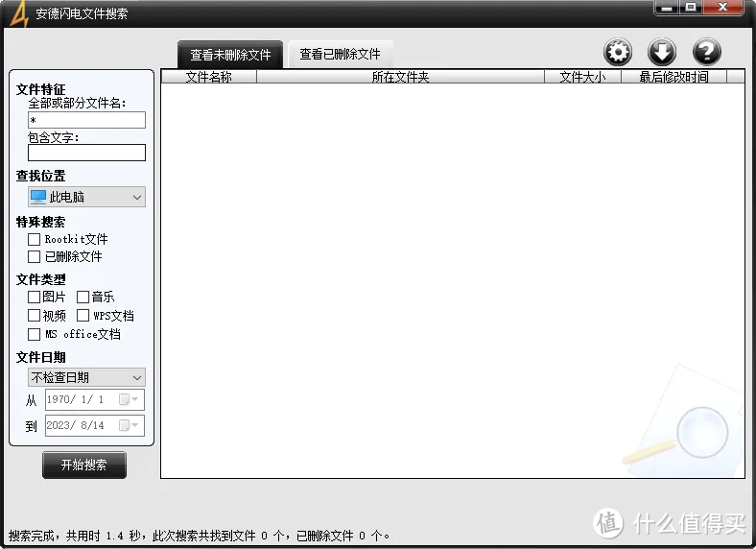756x549 pixels.
Task: Click the download arrow icon
Action: 662,52
